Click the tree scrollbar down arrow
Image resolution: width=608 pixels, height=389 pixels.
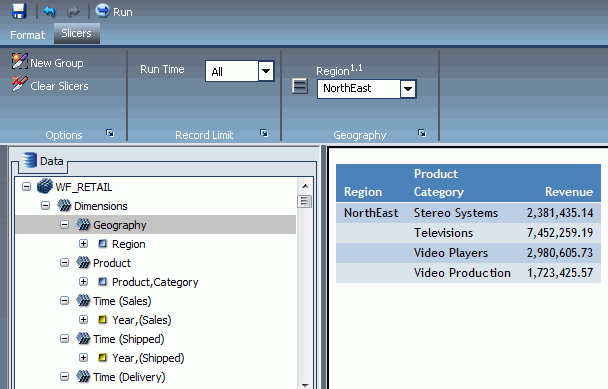[x=305, y=385]
